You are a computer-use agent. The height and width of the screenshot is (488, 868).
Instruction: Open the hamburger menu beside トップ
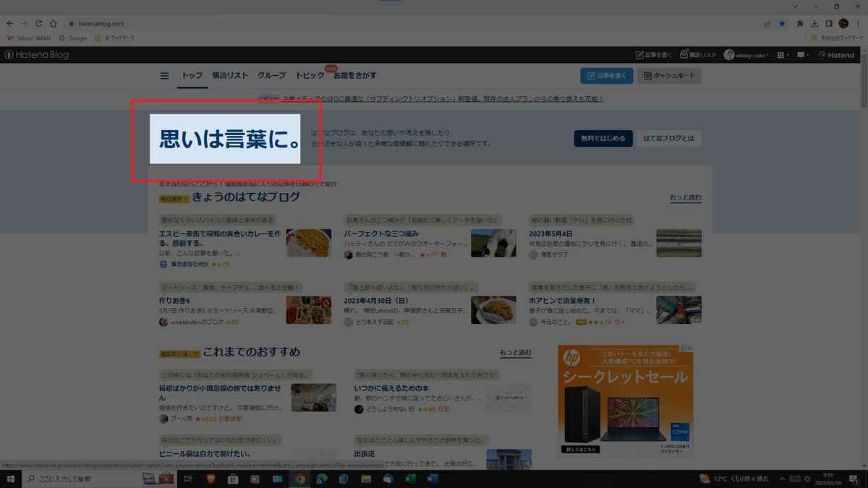(164, 76)
